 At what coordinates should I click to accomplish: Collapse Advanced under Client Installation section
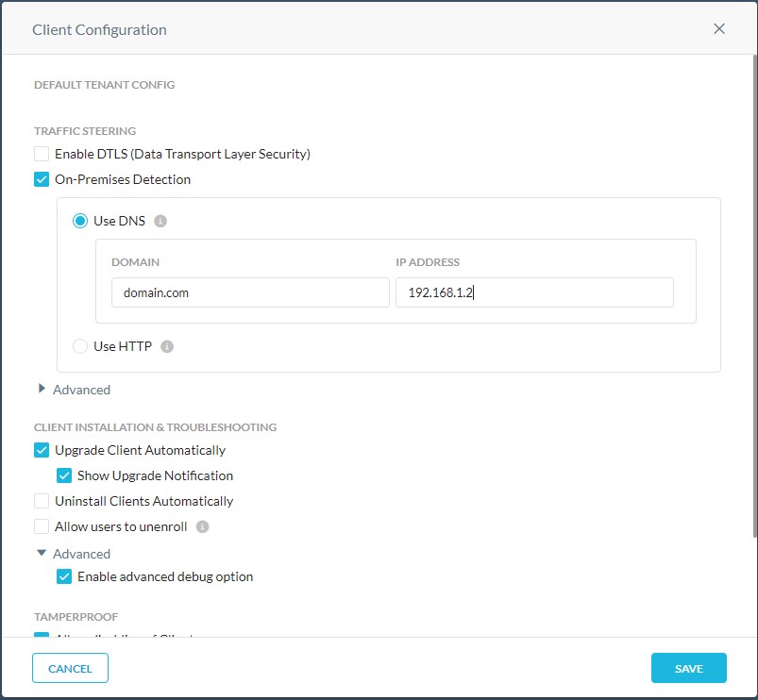click(74, 554)
